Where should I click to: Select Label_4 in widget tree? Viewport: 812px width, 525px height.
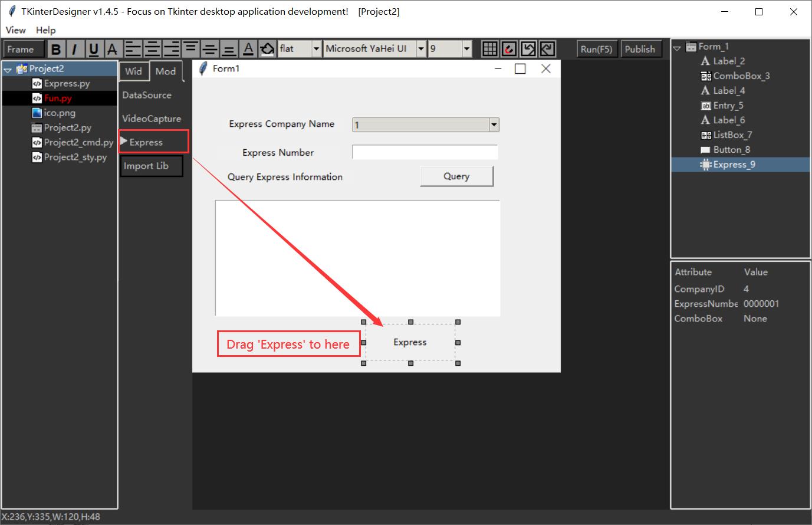coord(729,91)
